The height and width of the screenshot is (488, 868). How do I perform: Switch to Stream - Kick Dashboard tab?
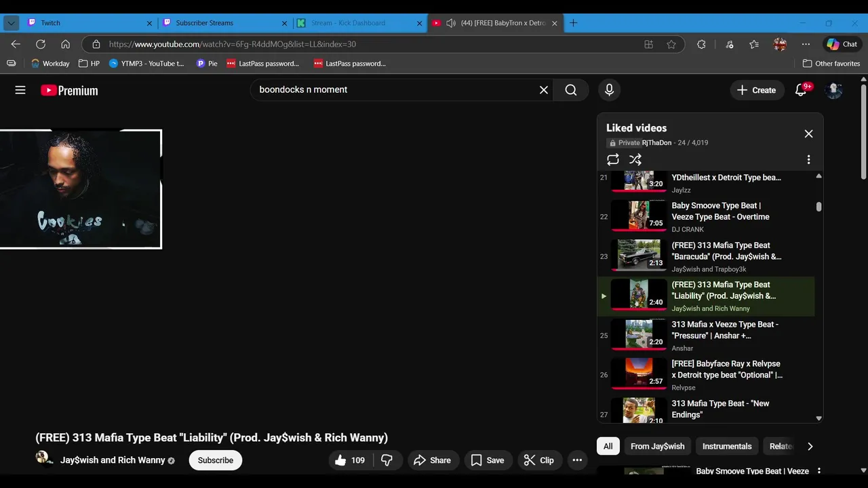point(359,22)
